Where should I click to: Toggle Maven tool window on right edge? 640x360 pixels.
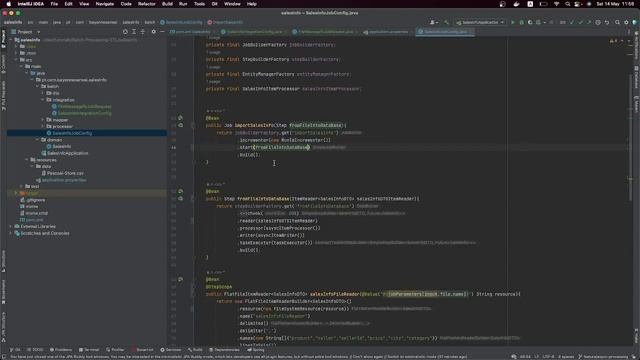click(636, 104)
